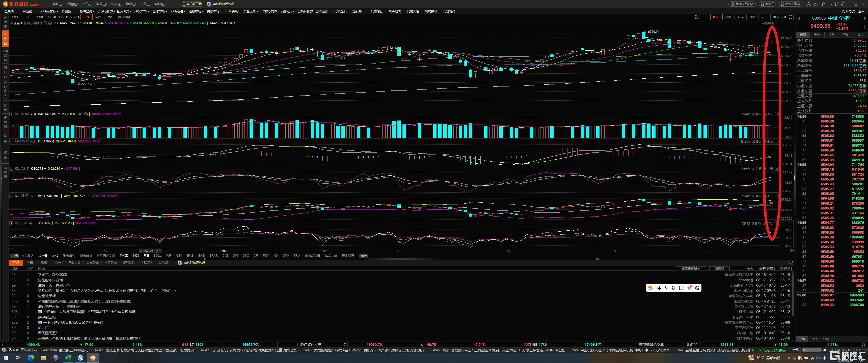Expand 设置均线 dropdown
868x363 pixels.
click(769, 23)
